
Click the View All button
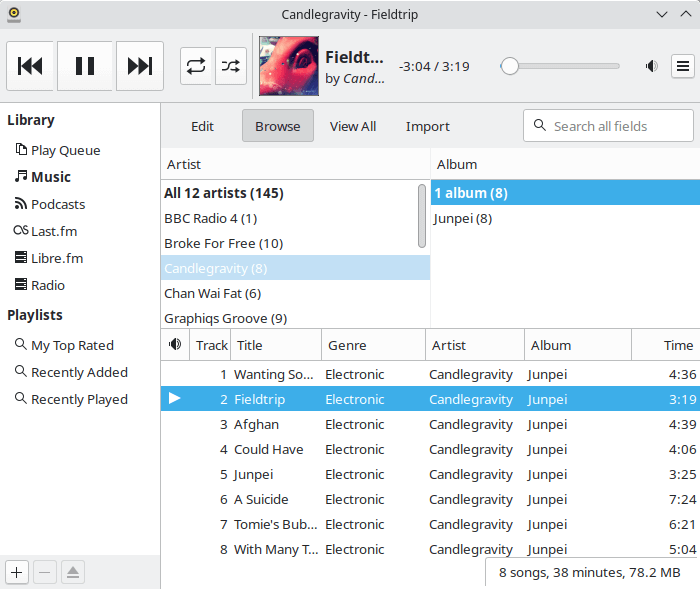coord(353,126)
